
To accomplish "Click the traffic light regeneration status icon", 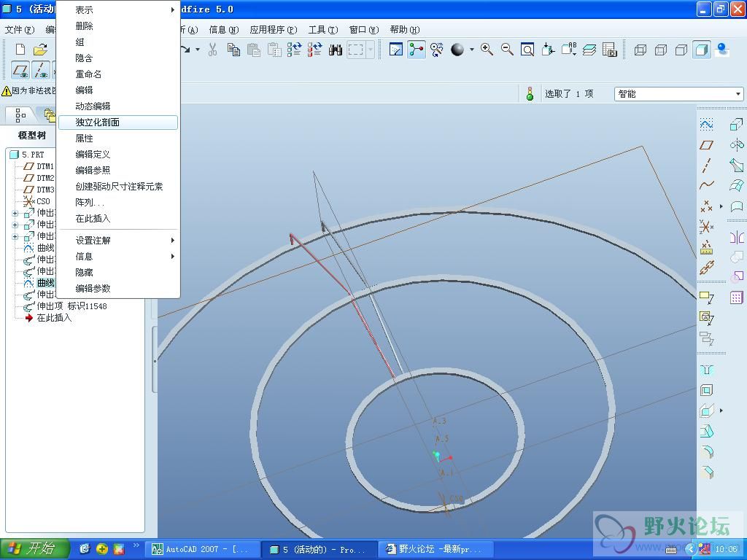I will tap(530, 94).
